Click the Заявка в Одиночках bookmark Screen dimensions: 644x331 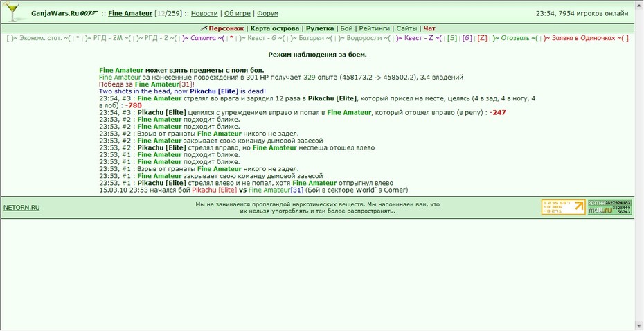click(583, 38)
